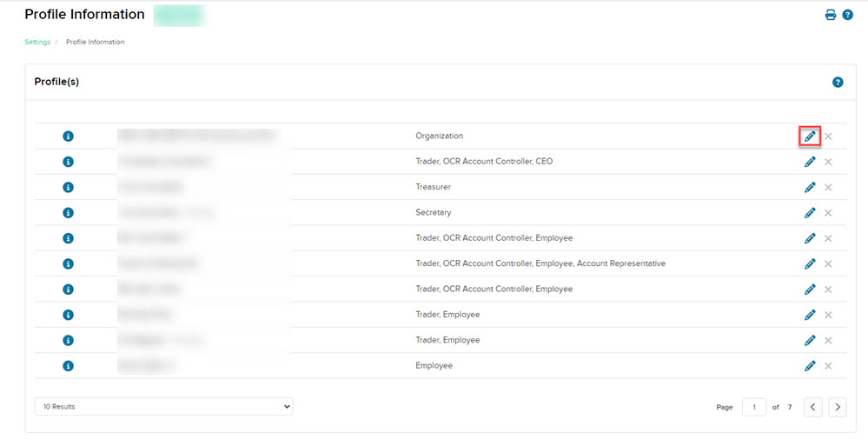Edit the Account Representative profile
Viewport: 868px width, 446px height.
pyautogui.click(x=810, y=263)
